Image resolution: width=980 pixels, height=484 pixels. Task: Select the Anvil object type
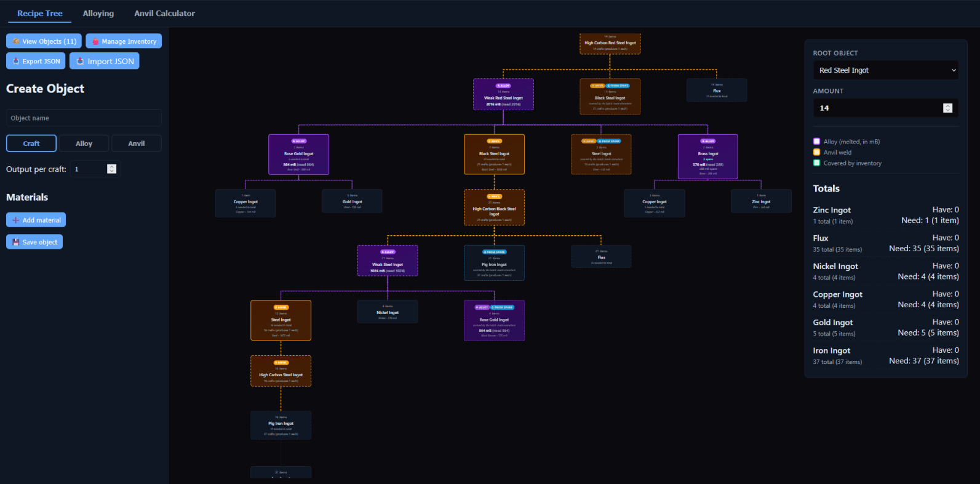click(137, 143)
